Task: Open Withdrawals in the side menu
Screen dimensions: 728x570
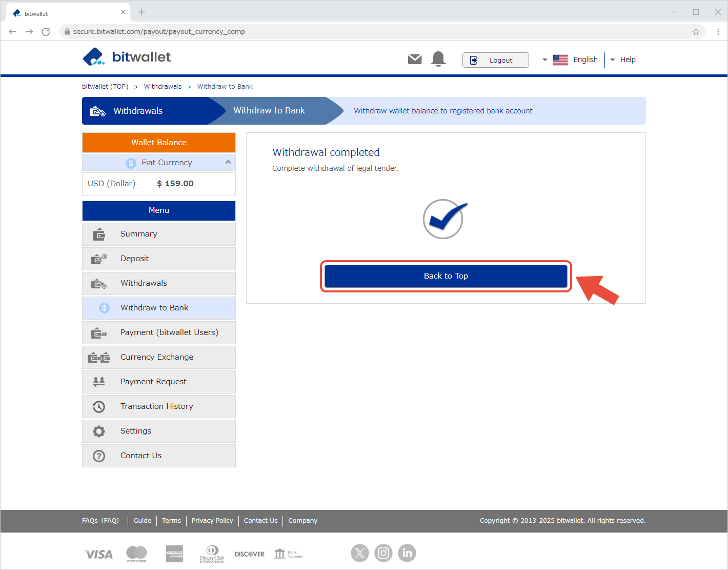Action: (x=159, y=283)
